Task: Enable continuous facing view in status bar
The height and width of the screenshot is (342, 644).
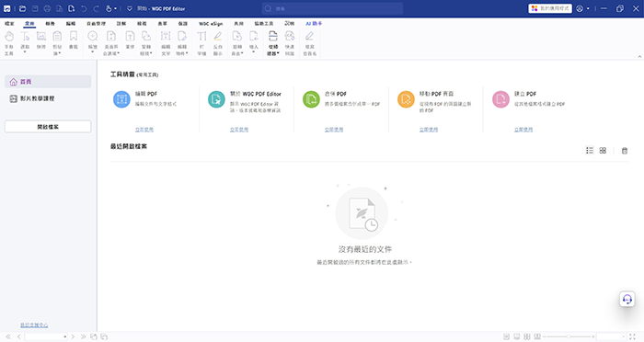Action: click(x=537, y=336)
